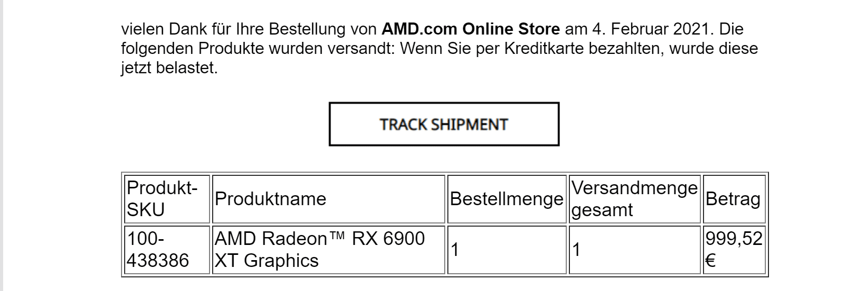Click the Bestellmenge column header

point(507,199)
